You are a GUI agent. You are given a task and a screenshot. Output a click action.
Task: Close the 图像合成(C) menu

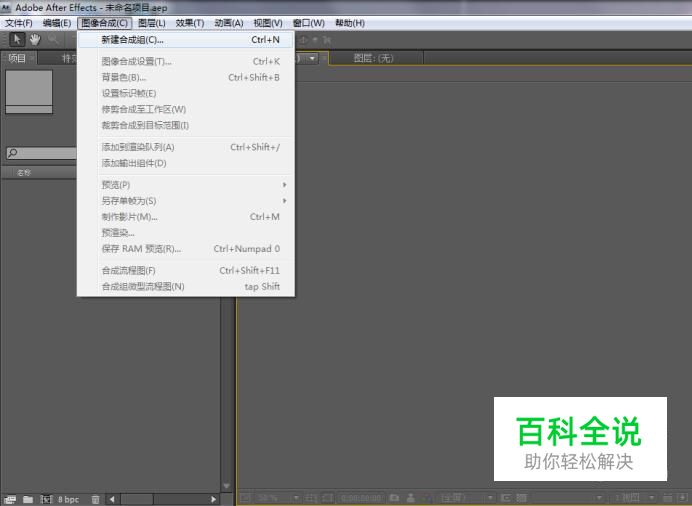click(105, 23)
